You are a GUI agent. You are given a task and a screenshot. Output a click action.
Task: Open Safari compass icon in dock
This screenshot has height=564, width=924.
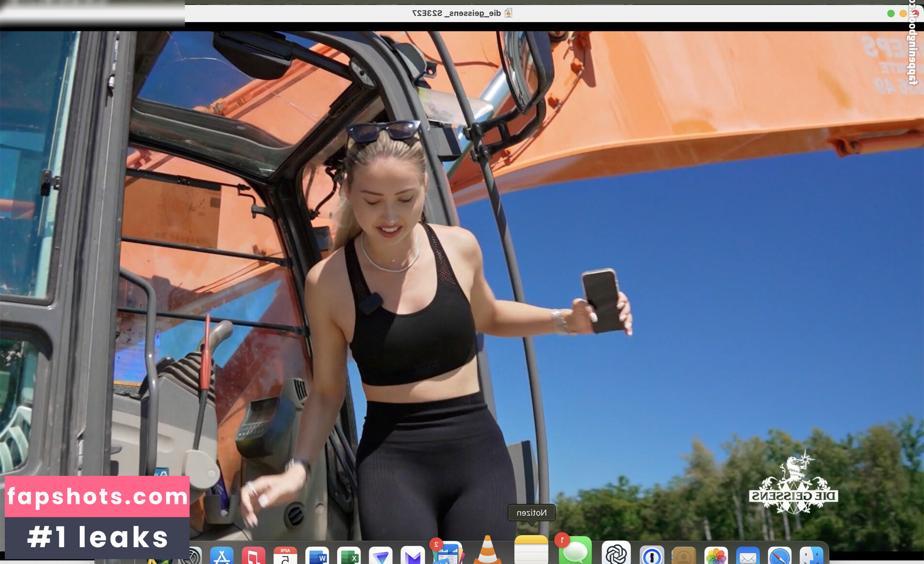780,555
